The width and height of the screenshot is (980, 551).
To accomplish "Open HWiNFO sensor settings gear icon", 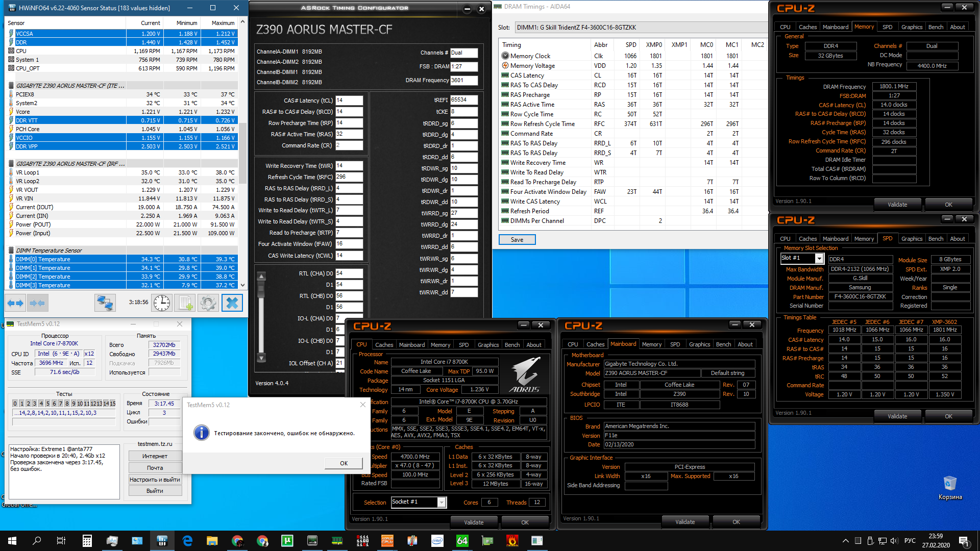I will pyautogui.click(x=208, y=303).
